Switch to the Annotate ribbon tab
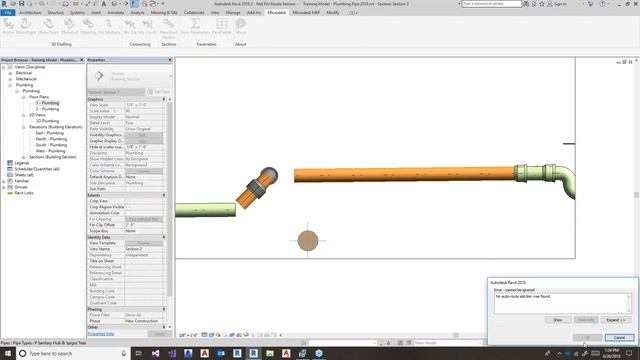The height and width of the screenshot is (360, 640). (x=116, y=13)
